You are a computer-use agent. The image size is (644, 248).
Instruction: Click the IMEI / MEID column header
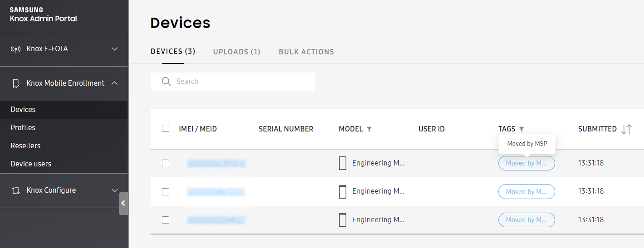[198, 129]
